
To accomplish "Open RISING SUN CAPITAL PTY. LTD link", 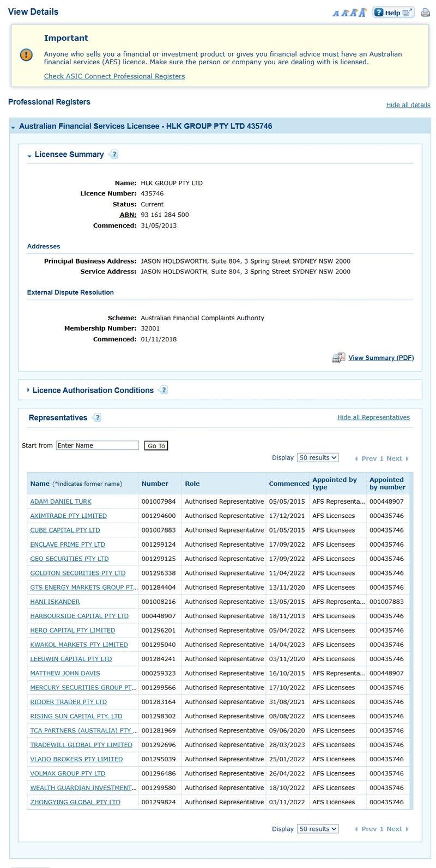I will (x=76, y=717).
